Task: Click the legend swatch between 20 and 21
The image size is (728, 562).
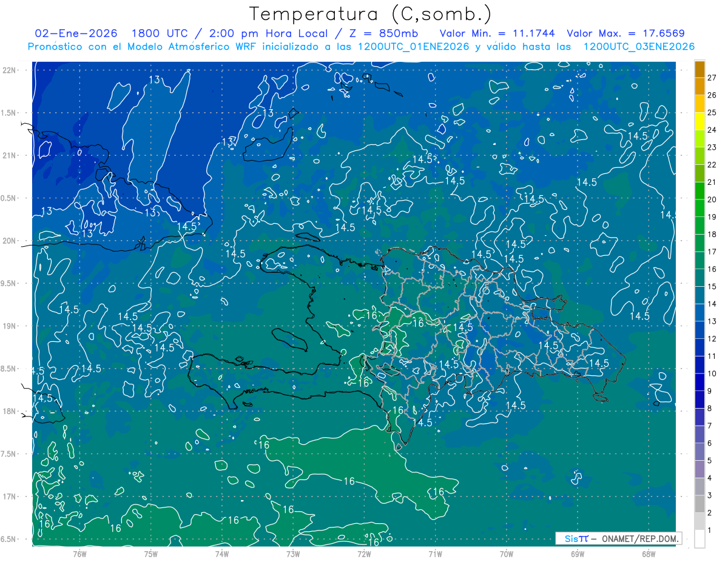Action: tap(699, 190)
